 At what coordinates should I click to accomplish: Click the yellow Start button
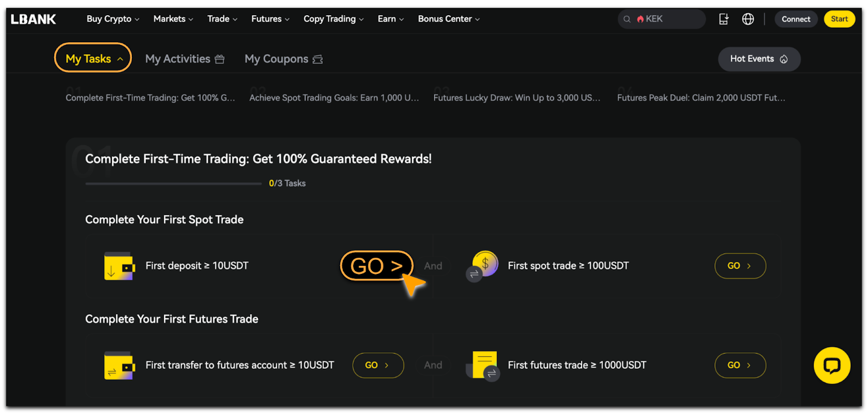coord(839,19)
